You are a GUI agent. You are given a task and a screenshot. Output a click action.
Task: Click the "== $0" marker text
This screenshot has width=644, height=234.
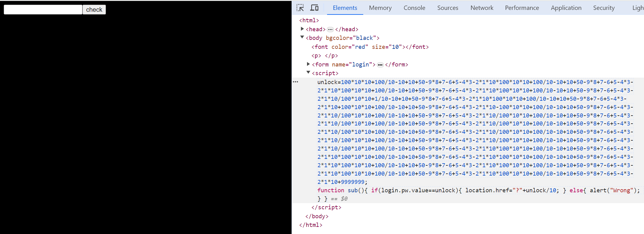coord(339,199)
